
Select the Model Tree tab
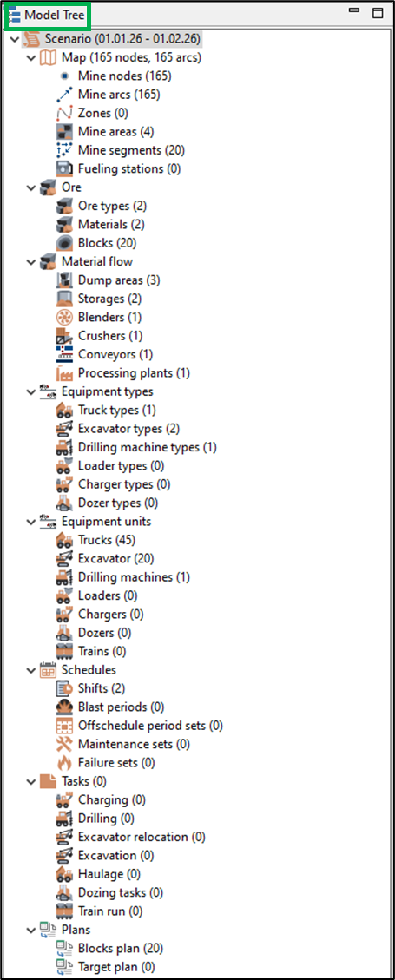click(48, 15)
